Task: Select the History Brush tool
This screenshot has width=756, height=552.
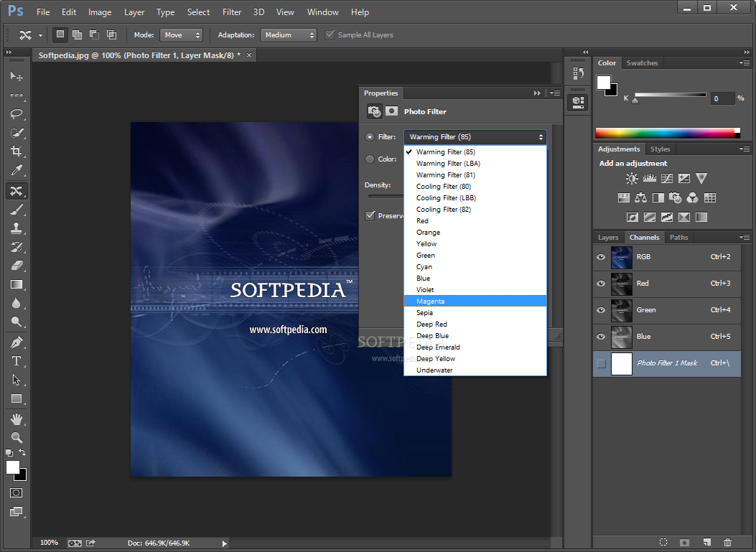Action: click(x=17, y=247)
